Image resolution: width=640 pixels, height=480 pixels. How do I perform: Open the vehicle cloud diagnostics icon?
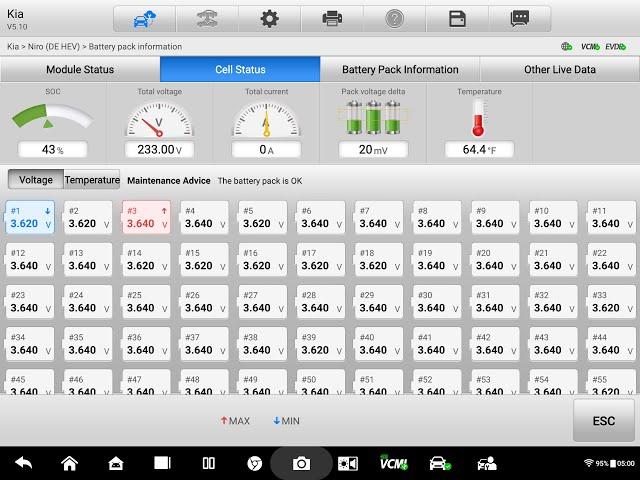144,19
